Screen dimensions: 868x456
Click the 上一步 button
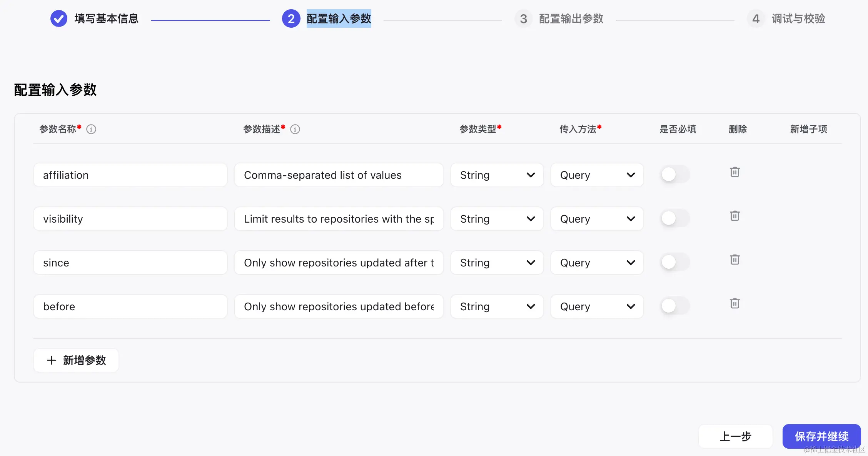(x=735, y=436)
